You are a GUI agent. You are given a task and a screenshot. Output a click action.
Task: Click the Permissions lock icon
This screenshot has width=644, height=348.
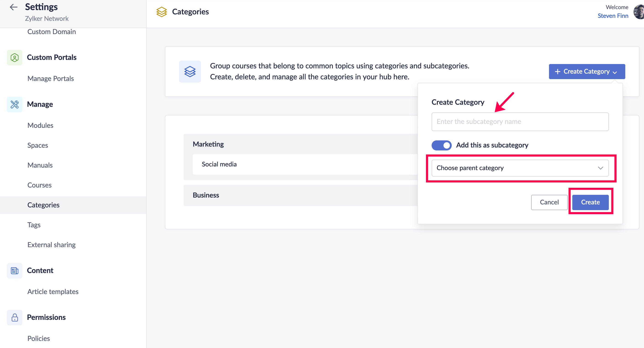(14, 317)
